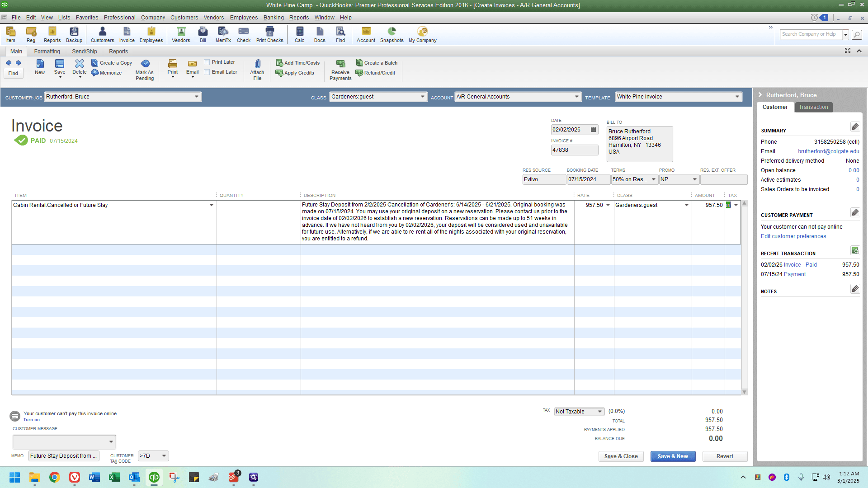Viewport: 868px width, 488px height.
Task: Click the Memorize transaction icon
Action: [107, 73]
